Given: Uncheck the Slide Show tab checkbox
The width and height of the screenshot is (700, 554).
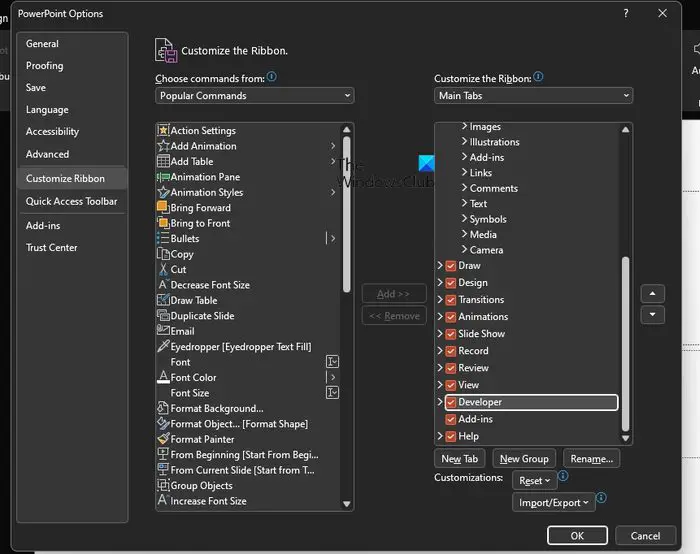Looking at the screenshot, I should coord(451,334).
